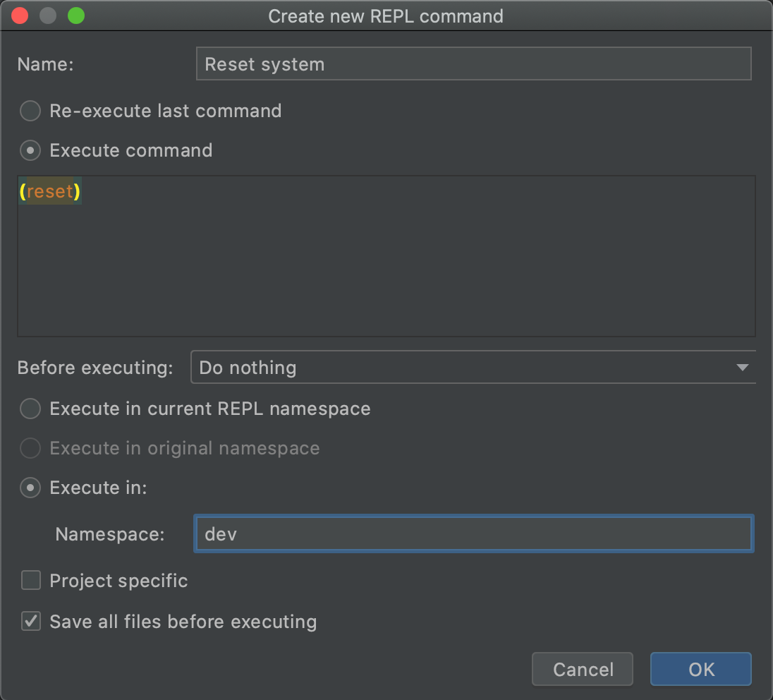The image size is (773, 700).
Task: Click the Namespace field containing "dev"
Action: [473, 533]
